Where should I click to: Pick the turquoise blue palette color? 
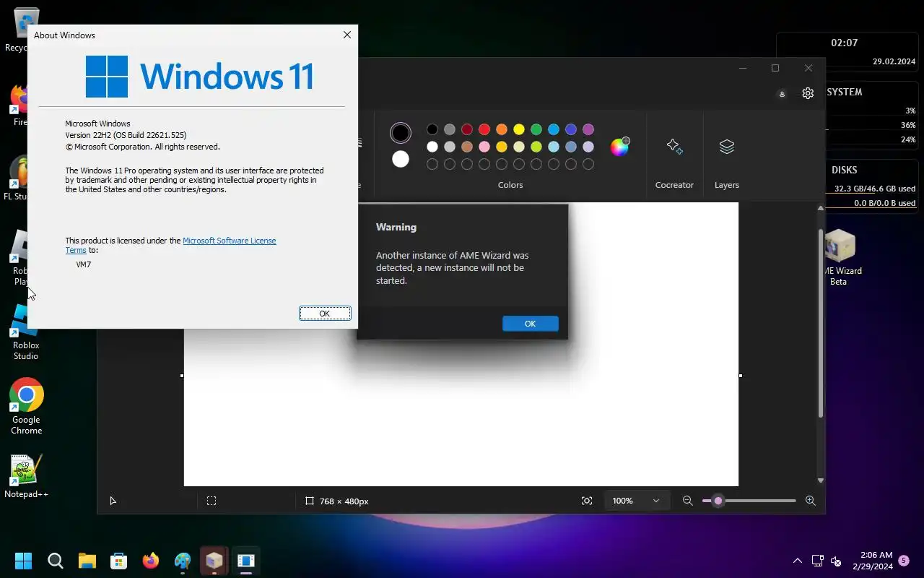pos(554,129)
